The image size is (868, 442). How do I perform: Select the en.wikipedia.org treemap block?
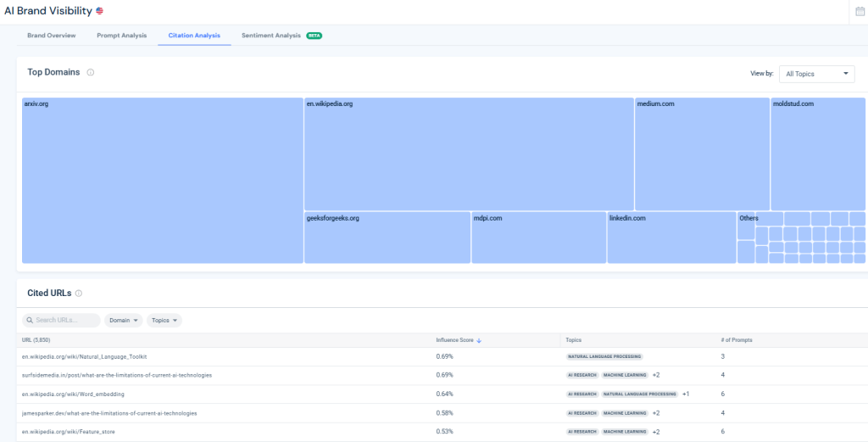pos(468,154)
